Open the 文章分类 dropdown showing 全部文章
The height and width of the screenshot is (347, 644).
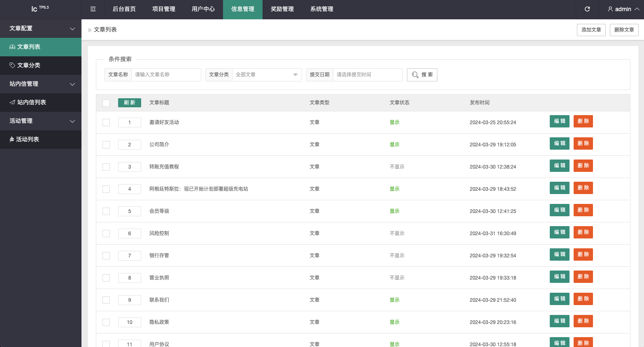point(267,75)
